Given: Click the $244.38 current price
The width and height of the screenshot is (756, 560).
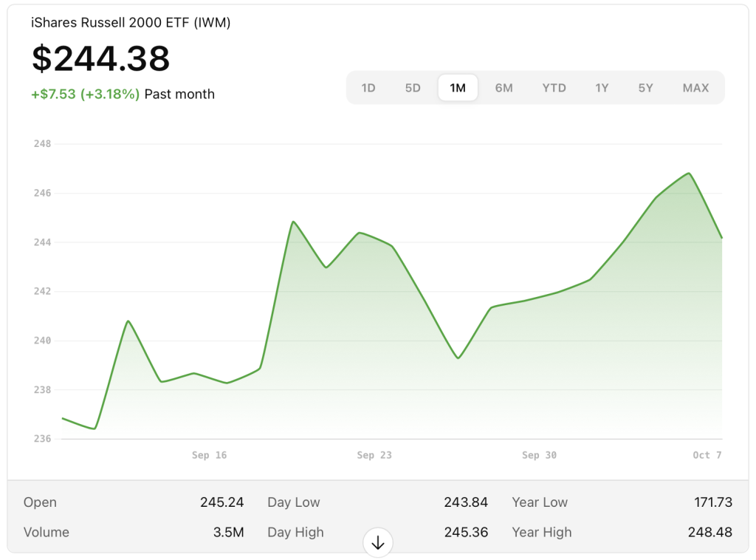Looking at the screenshot, I should click(101, 58).
